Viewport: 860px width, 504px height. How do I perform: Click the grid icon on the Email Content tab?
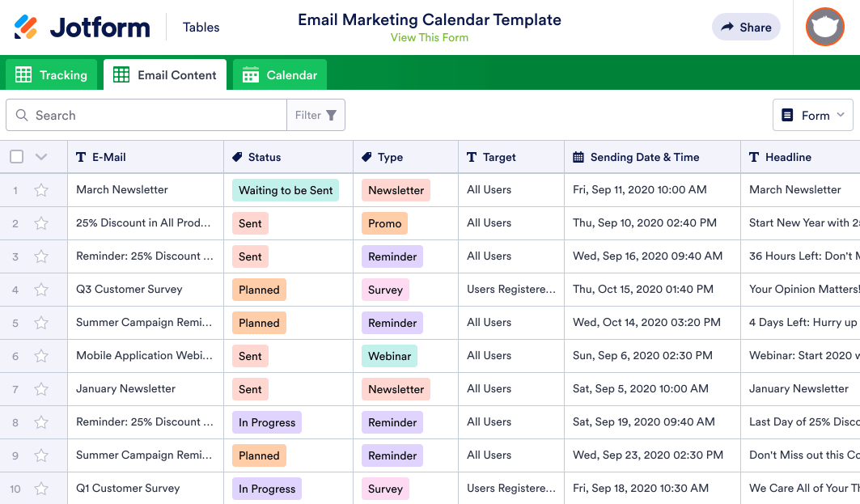point(121,74)
